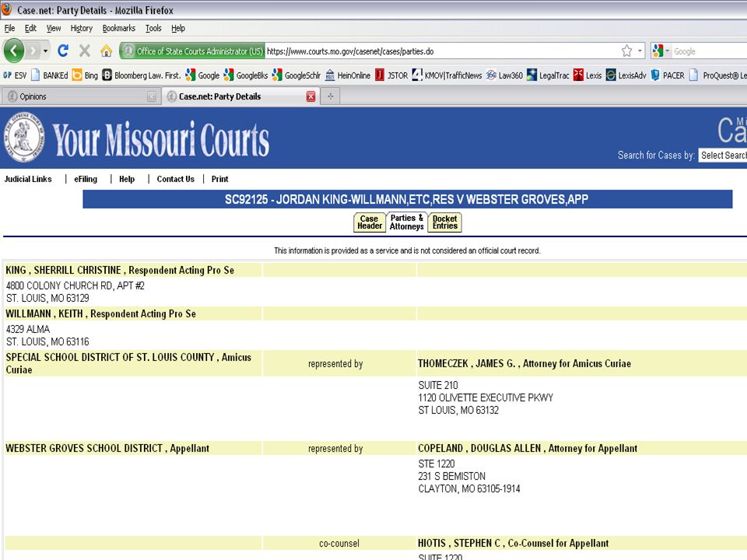
Task: Open the Bloomberg Law bookmark
Action: tap(142, 75)
